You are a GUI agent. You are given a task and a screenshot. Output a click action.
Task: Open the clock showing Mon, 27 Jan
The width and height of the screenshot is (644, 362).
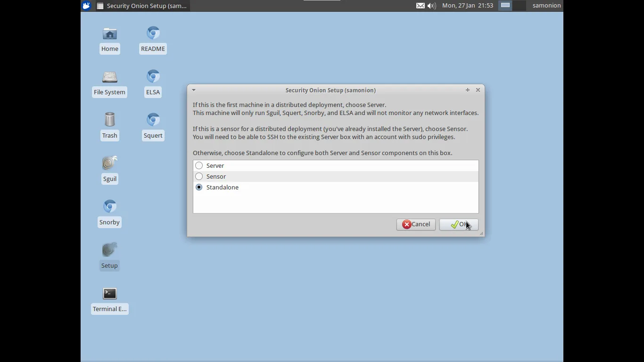click(468, 6)
